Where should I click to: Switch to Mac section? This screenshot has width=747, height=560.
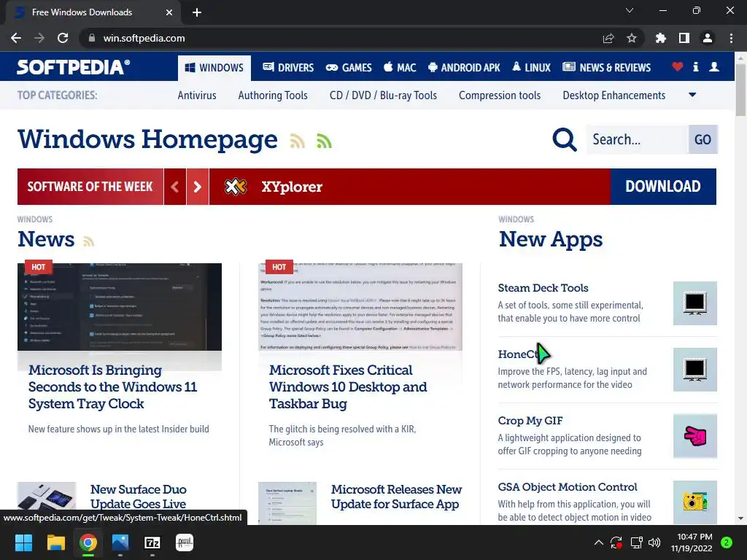click(x=400, y=68)
